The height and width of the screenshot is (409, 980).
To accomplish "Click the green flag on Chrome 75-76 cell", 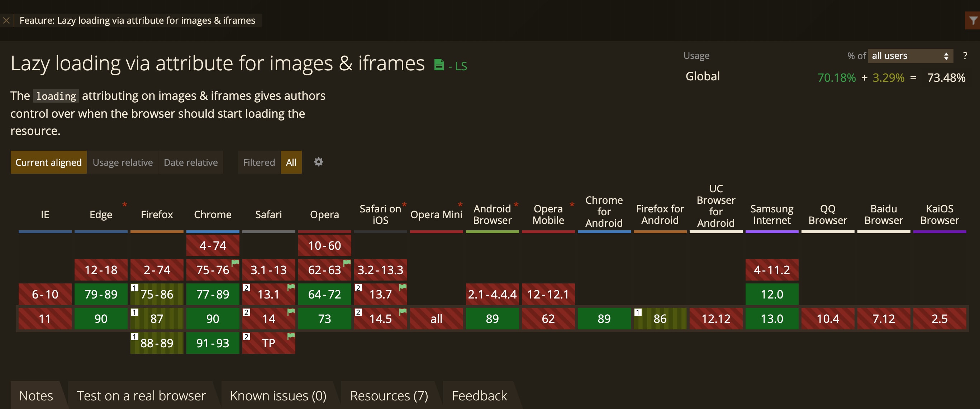I will (235, 263).
